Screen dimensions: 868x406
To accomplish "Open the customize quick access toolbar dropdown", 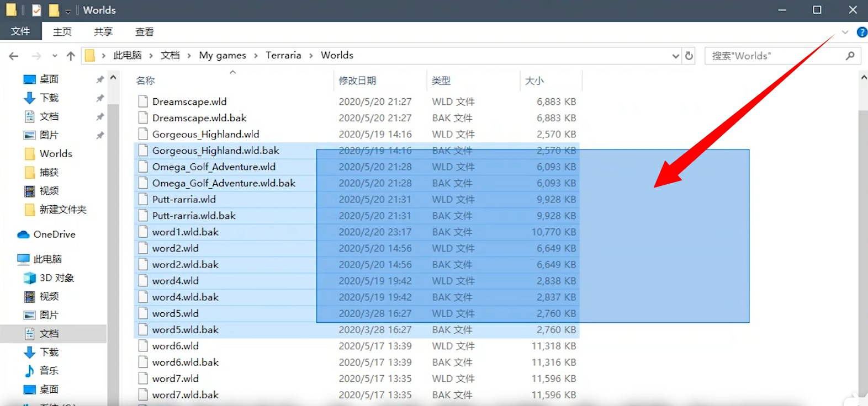I will point(68,11).
